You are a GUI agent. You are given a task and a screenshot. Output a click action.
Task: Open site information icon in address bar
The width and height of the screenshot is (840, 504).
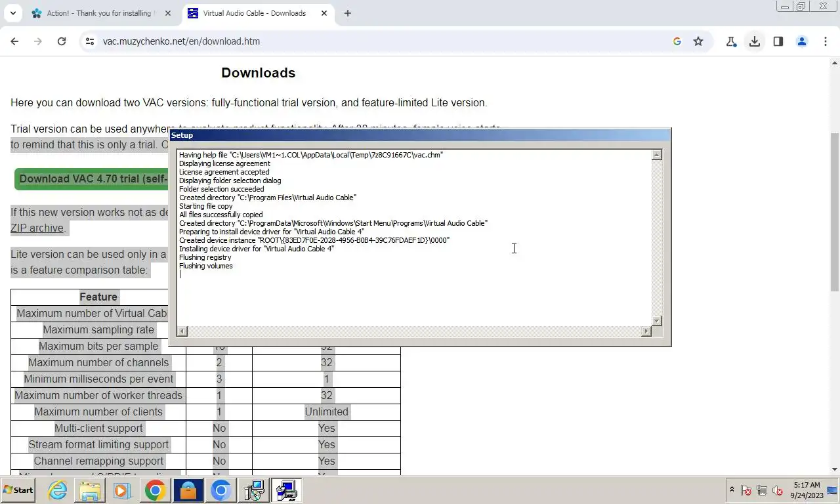(x=90, y=41)
